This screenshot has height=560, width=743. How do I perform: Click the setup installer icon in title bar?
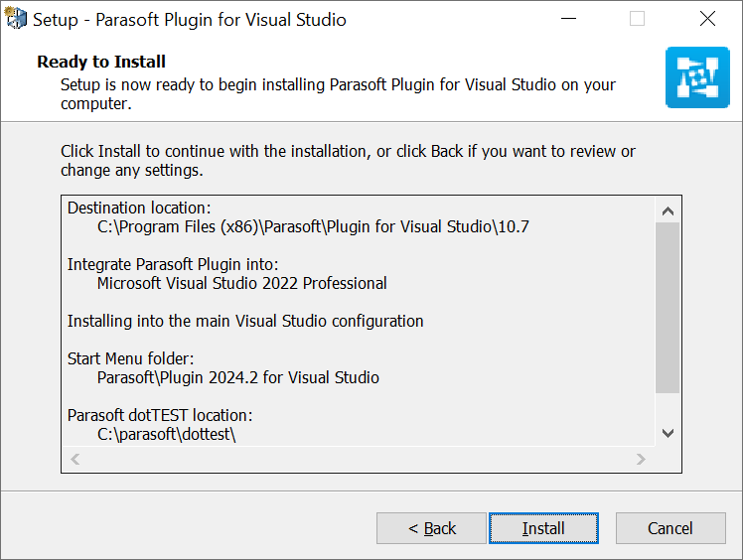click(x=15, y=19)
